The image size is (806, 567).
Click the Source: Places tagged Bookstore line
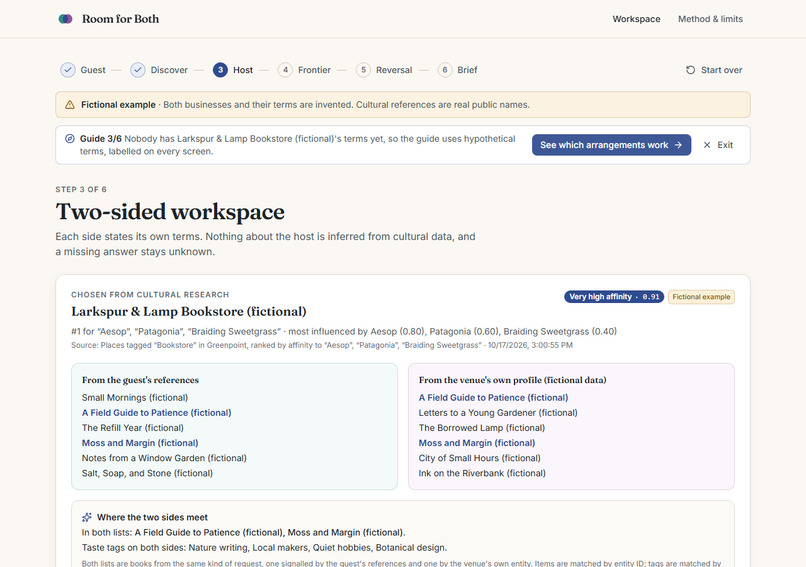click(322, 345)
